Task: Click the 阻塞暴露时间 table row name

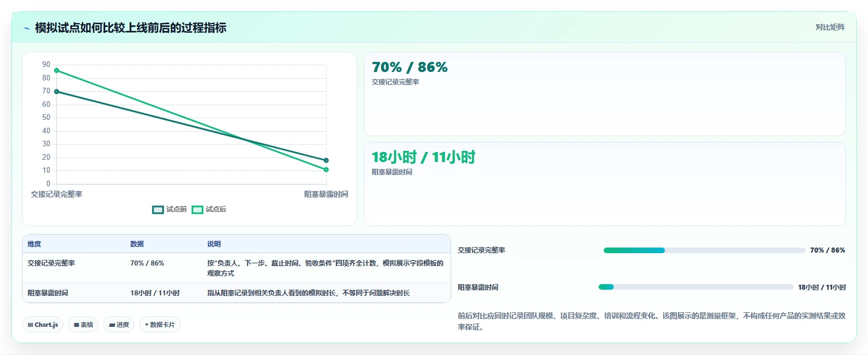Action: coord(48,293)
